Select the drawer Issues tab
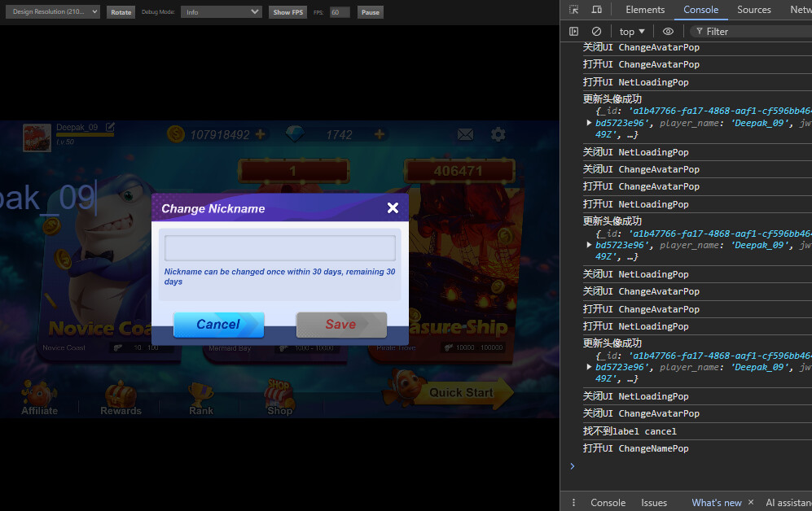This screenshot has width=812, height=511. (654, 503)
